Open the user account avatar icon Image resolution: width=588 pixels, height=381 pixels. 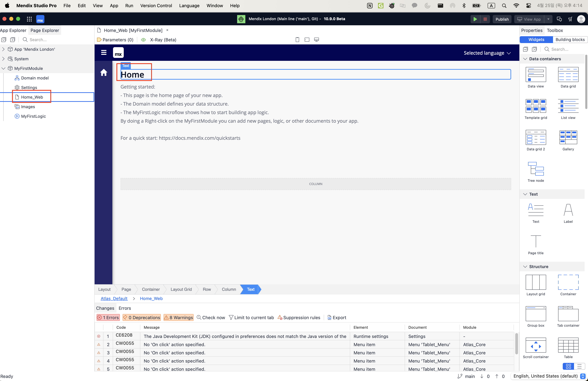[581, 19]
